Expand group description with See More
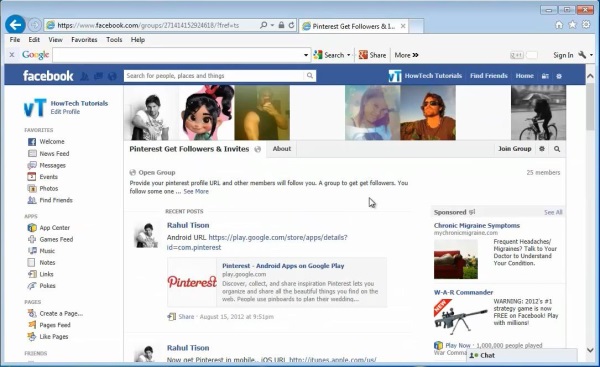The width and height of the screenshot is (600, 367). pos(196,191)
